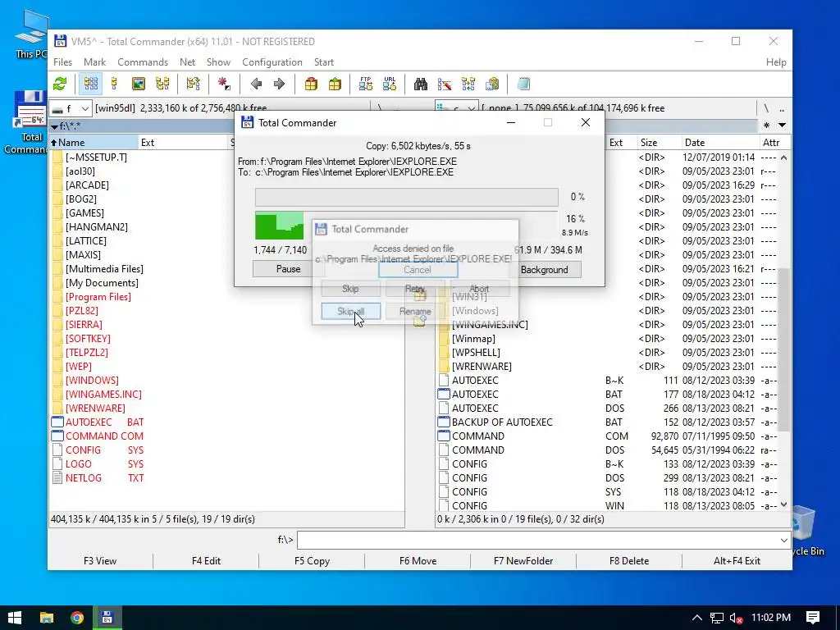
Task: Click the current file progress bar
Action: coord(406,197)
